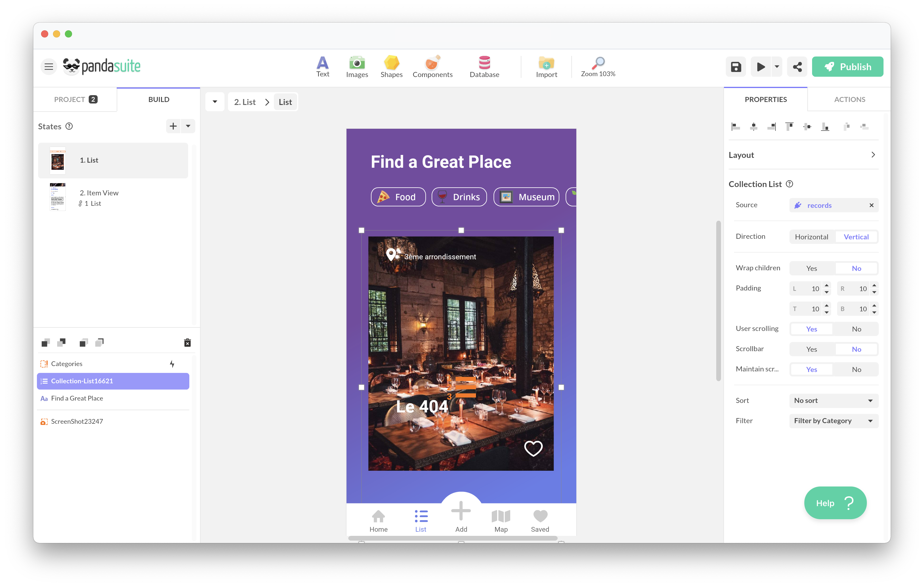924x587 pixels.
Task: Delete selected layer with trash icon
Action: (187, 342)
